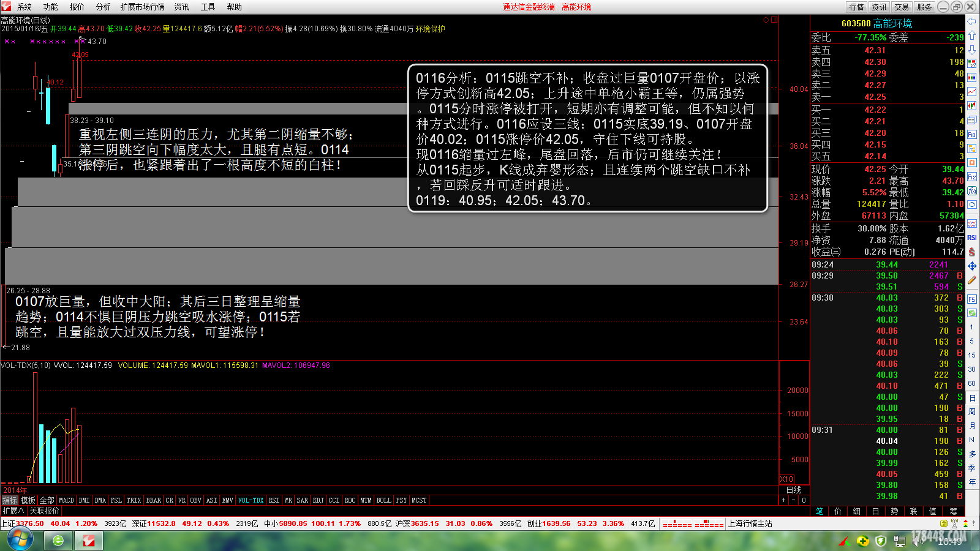The height and width of the screenshot is (551, 980).
Task: Select the BOLL indicator tab
Action: coord(384,500)
